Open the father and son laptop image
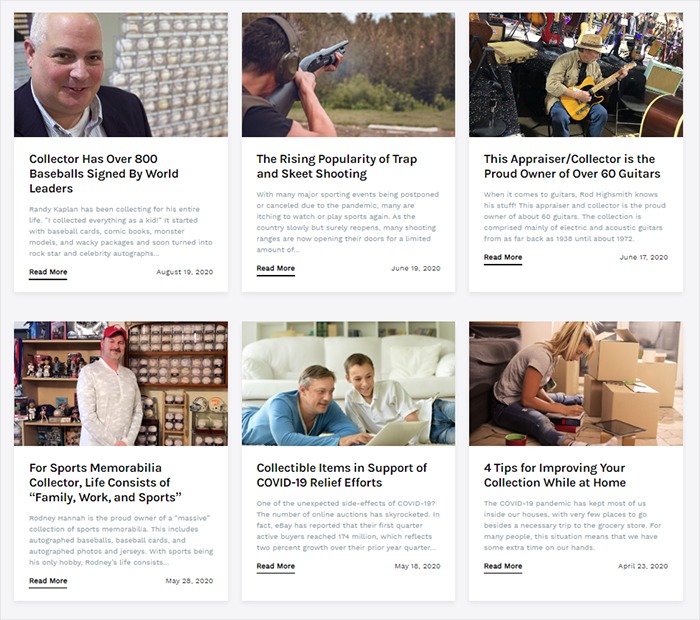 (348, 383)
